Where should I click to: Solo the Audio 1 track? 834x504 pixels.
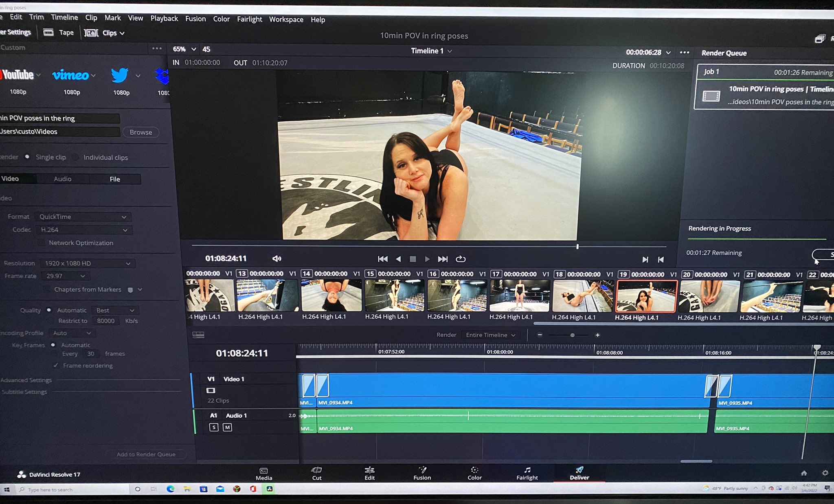coord(213,427)
